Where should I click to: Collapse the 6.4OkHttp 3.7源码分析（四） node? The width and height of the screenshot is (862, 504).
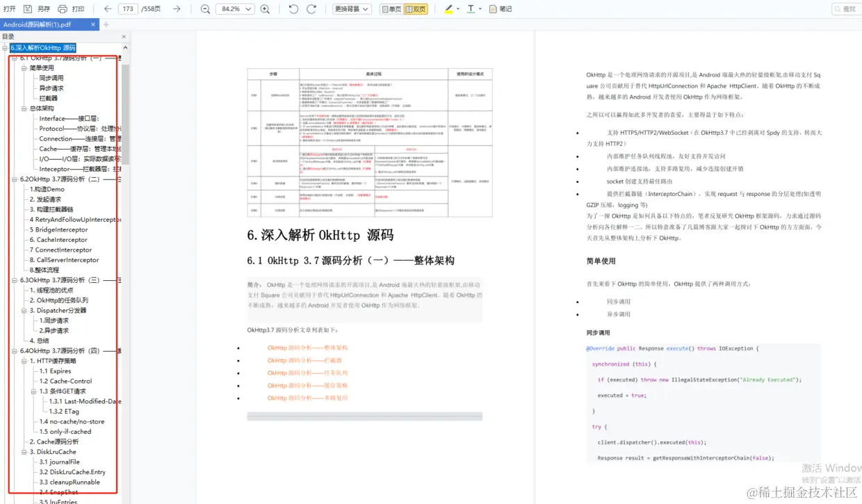point(15,351)
